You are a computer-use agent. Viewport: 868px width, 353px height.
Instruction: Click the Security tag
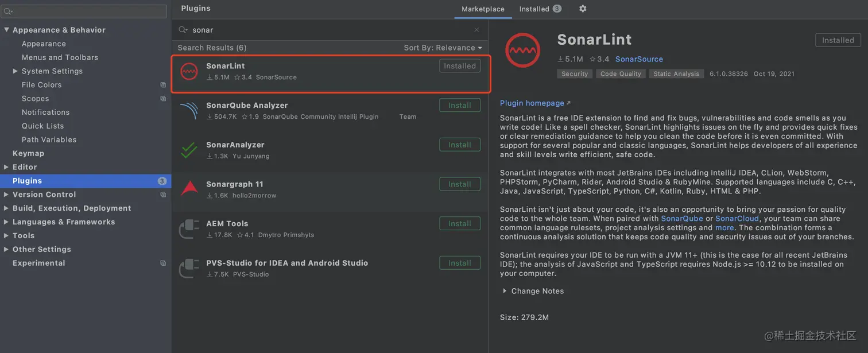575,74
